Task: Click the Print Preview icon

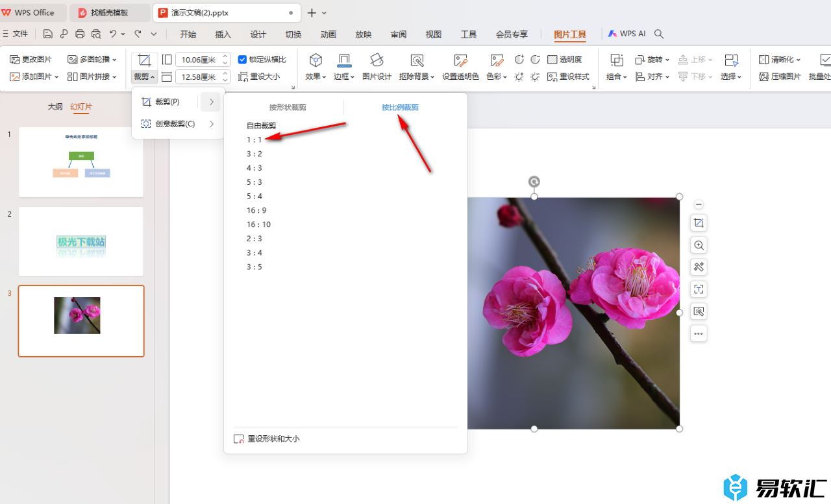Action: click(96, 34)
